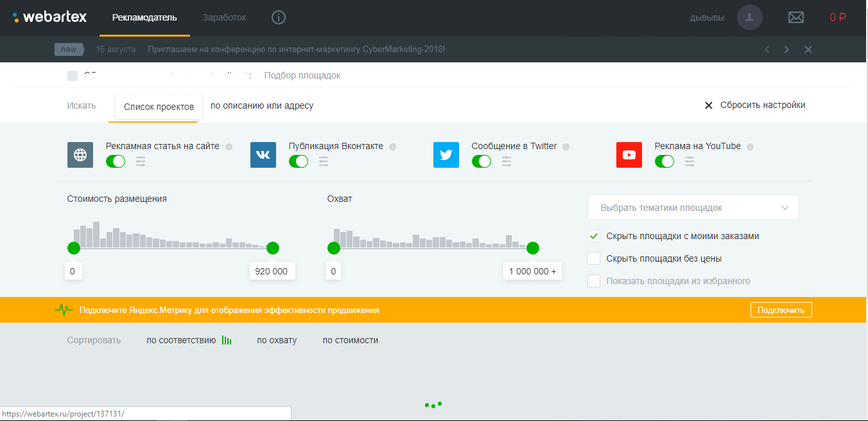Toggle off Рекламная статья на сайте switch
868x421 pixels.
[x=116, y=161]
